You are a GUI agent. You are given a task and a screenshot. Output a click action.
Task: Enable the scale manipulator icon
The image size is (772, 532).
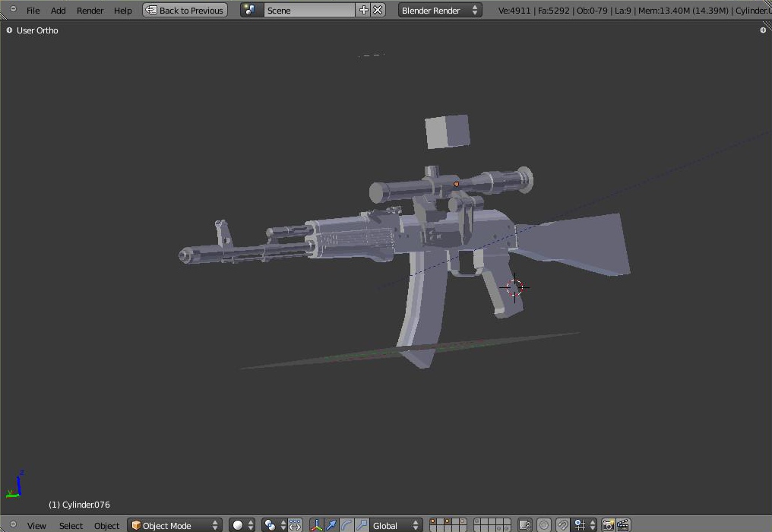click(x=361, y=526)
